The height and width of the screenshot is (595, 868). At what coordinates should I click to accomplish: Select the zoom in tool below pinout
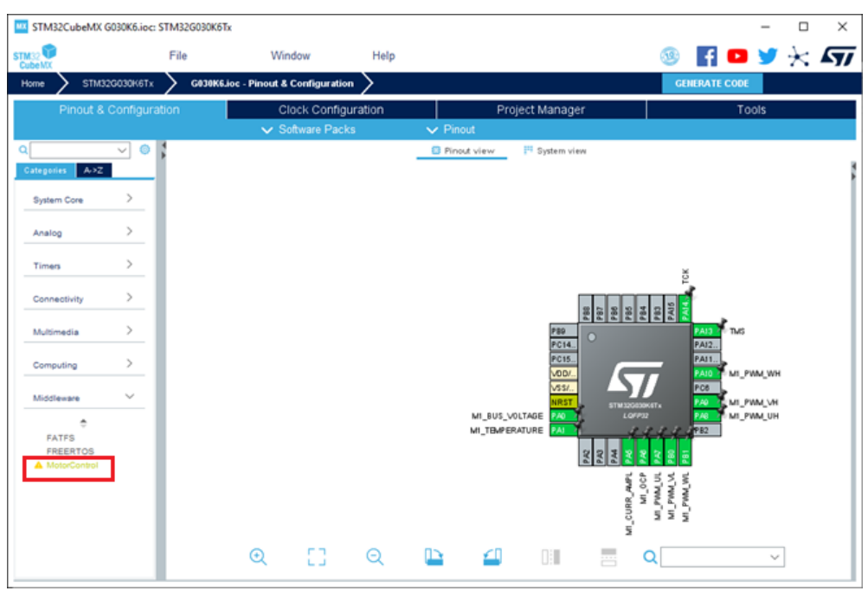257,556
